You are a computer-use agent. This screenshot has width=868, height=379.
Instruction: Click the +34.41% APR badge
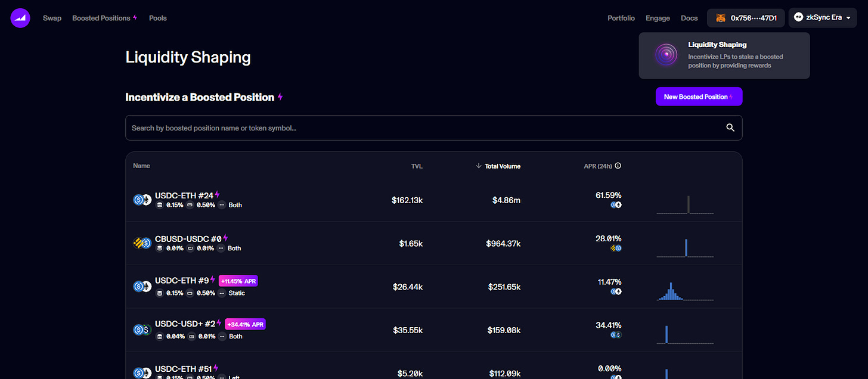(x=245, y=324)
